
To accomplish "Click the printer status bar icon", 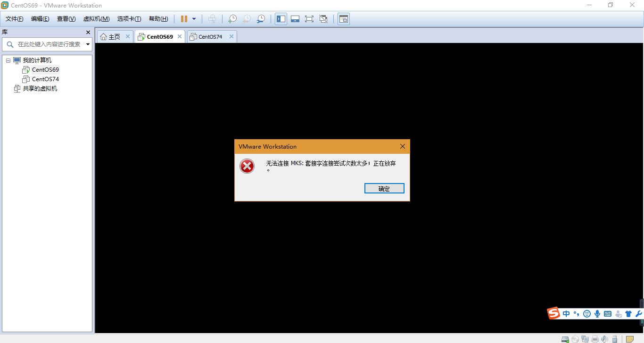I will point(595,339).
